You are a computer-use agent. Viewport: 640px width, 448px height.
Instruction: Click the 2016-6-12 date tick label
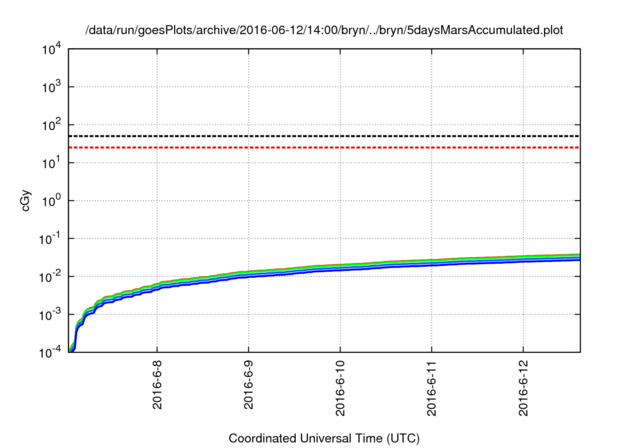[523, 388]
